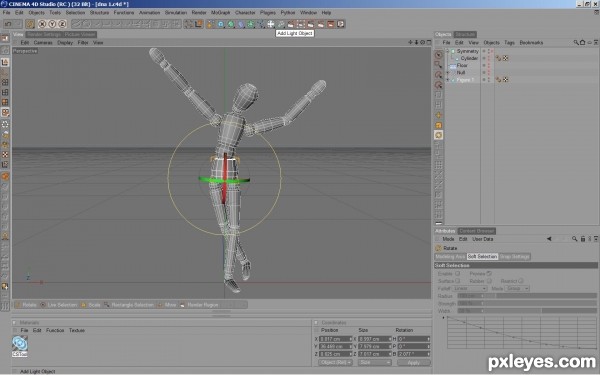Select Render Region in bottom tool bar
Screen dimensions: 600x375
tap(199, 305)
